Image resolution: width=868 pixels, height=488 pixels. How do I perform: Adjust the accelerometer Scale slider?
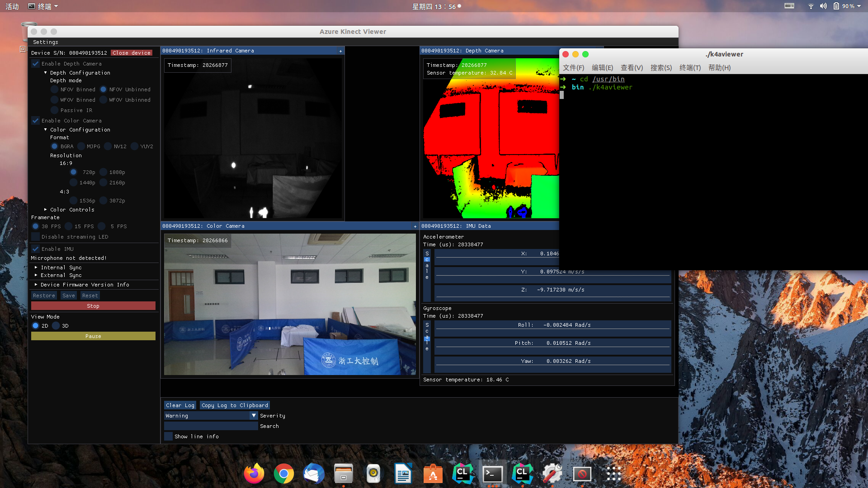click(x=427, y=267)
